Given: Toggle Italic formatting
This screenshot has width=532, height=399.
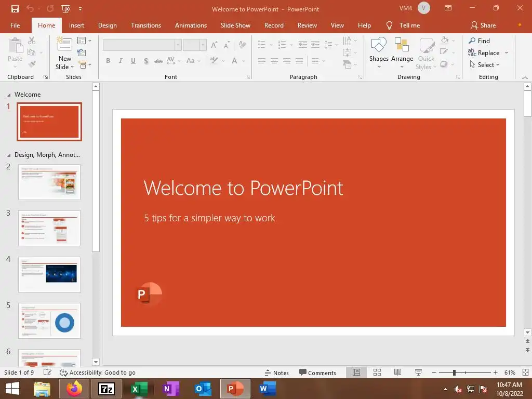Looking at the screenshot, I should point(121,61).
